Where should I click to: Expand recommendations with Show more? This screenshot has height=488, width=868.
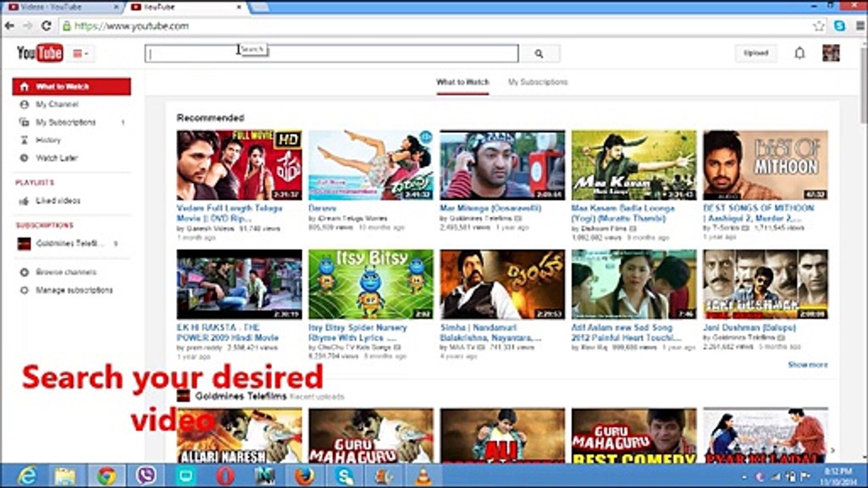click(808, 365)
